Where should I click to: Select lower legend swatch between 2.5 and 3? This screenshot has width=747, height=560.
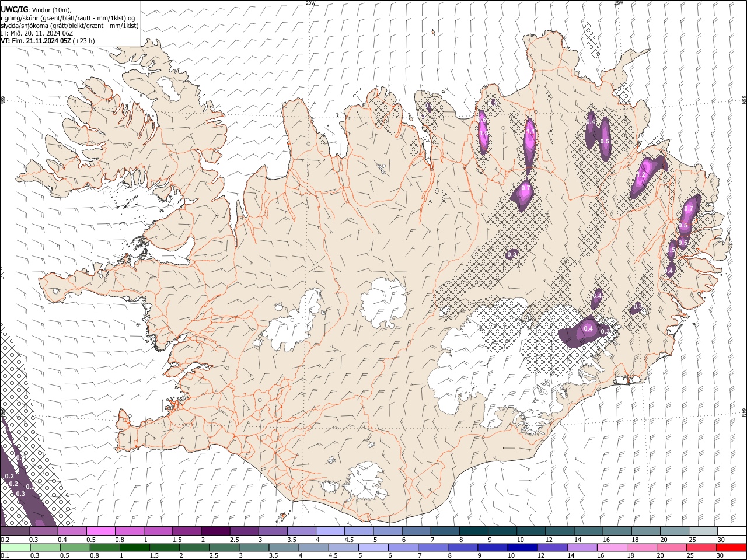(x=224, y=547)
